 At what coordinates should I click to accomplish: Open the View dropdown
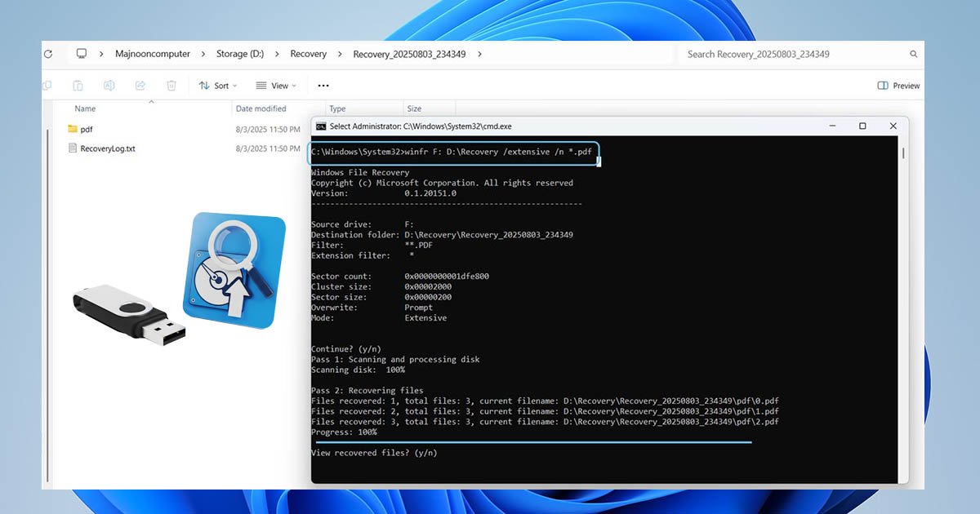tap(276, 86)
